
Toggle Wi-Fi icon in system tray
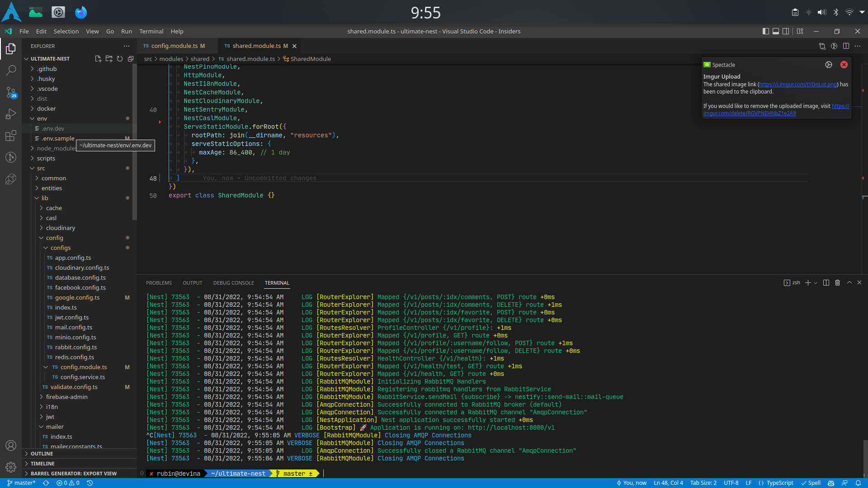[x=849, y=12]
